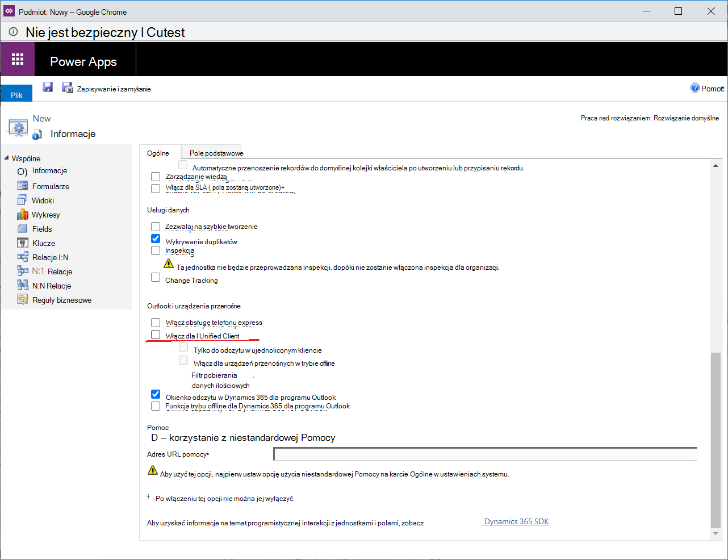Uncheck Okienko odczytu w Dynamics 365 dla programu Outlook
Image resolution: width=728 pixels, height=560 pixels.
[156, 394]
